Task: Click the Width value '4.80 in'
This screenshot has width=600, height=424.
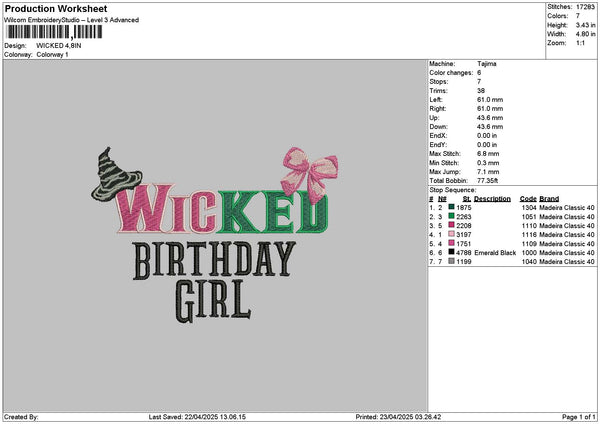Action: [585, 34]
